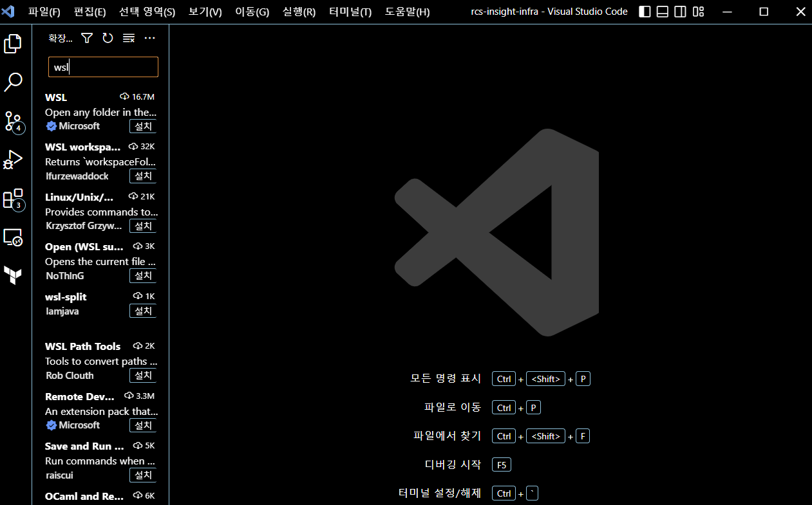Toggle bottom panel layout icon
812x505 pixels.
click(x=663, y=12)
